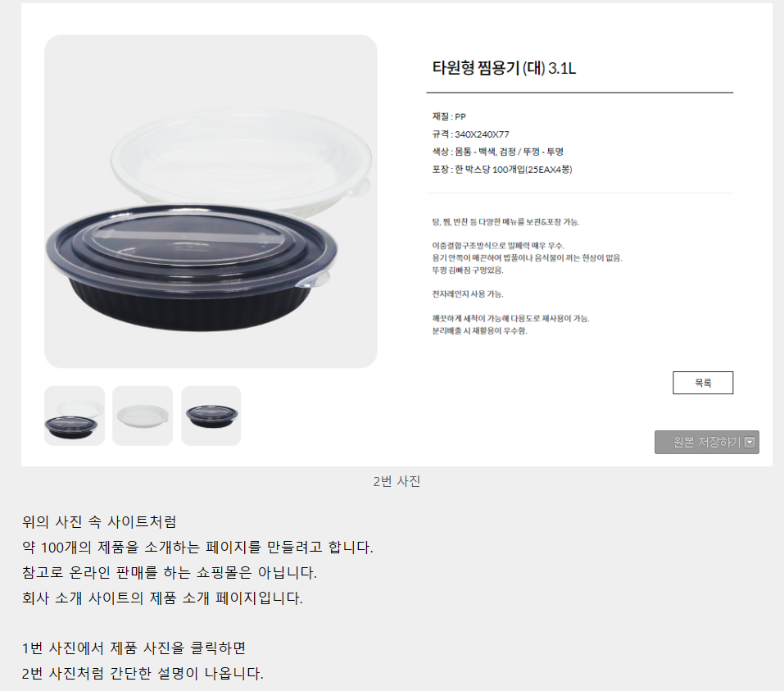784x691 pixels.
Task: Click the 이중결합구조방식 description line
Action: click(x=498, y=246)
